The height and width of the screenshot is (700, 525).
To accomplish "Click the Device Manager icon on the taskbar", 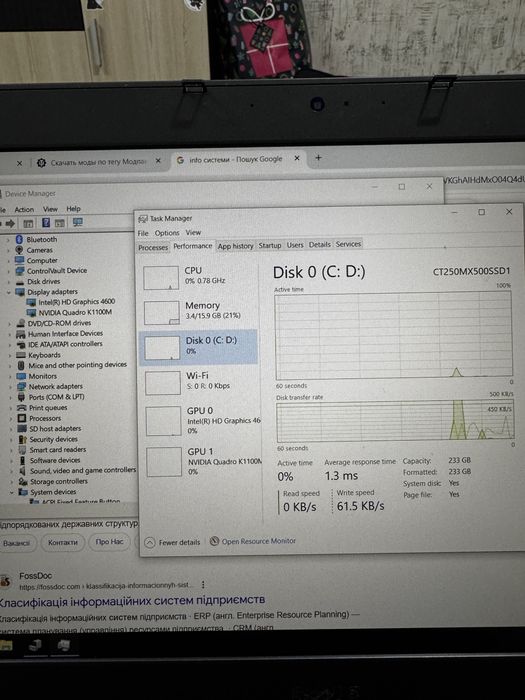I will [35, 645].
